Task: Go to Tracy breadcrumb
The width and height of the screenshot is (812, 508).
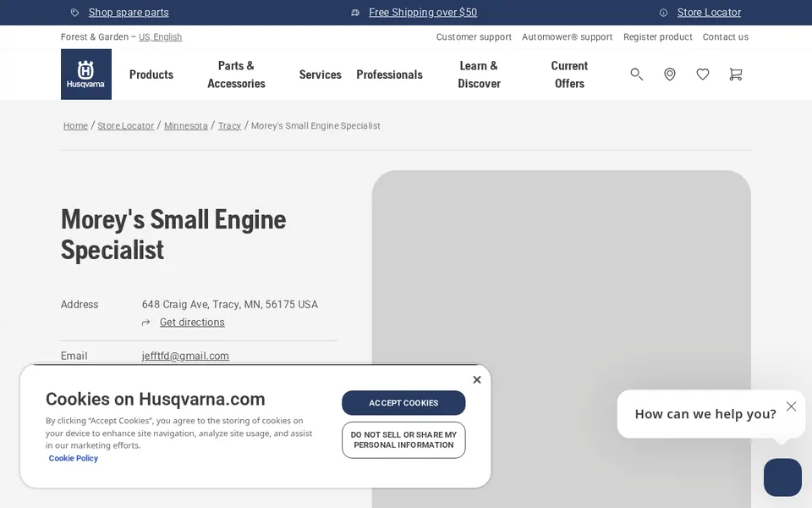Action: coord(229,126)
